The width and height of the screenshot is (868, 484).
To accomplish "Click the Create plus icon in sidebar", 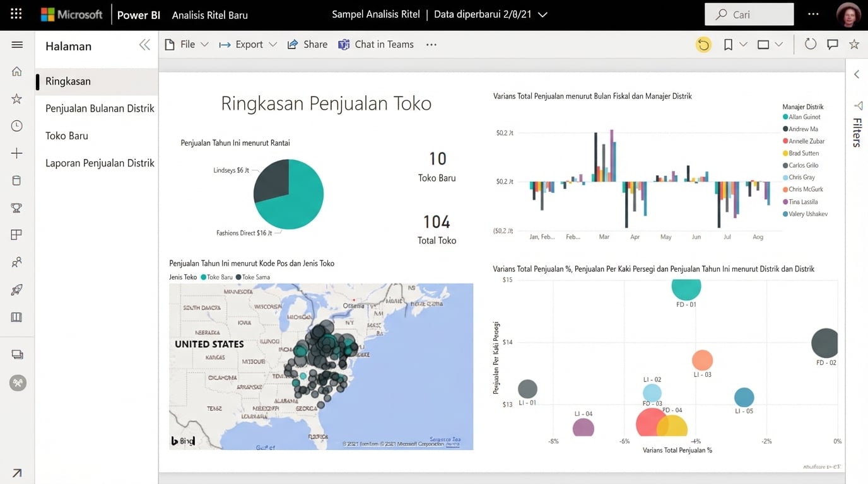I will pos(16,153).
